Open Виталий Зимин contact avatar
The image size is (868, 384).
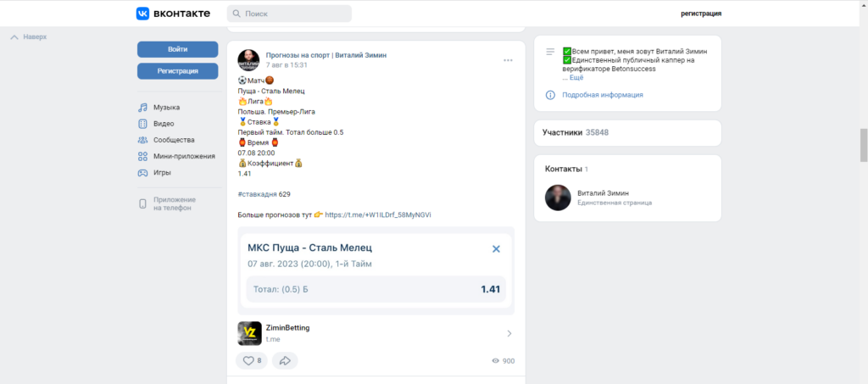[558, 198]
